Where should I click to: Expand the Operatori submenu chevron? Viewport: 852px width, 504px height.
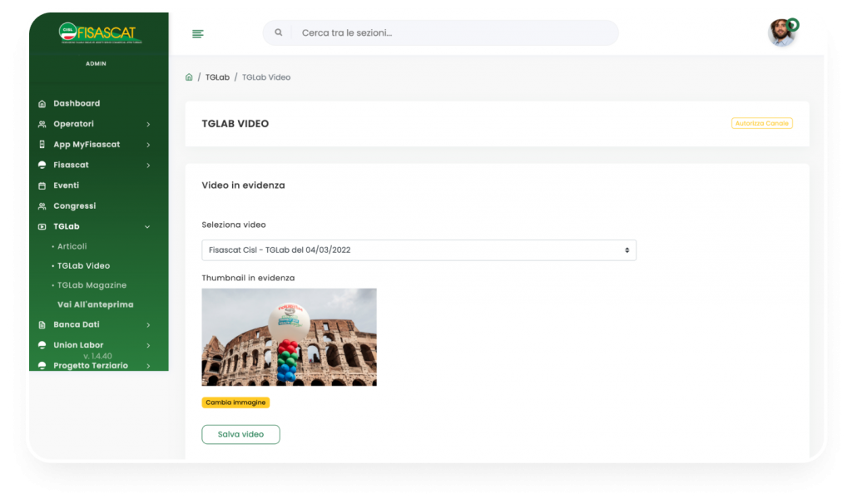[148, 124]
